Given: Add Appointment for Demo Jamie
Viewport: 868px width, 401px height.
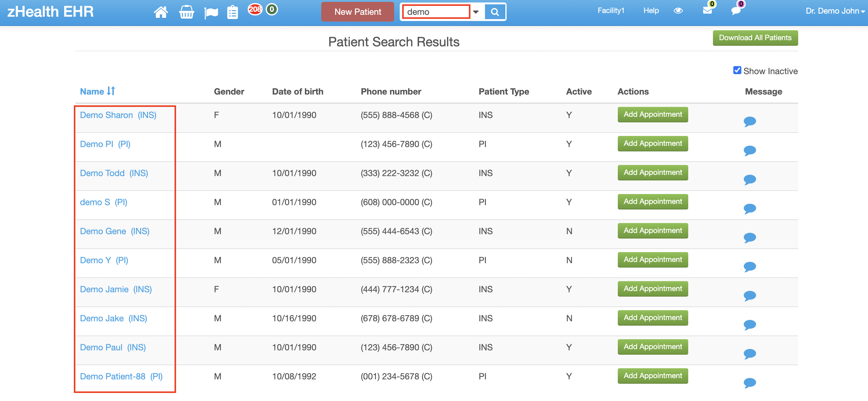Looking at the screenshot, I should pyautogui.click(x=652, y=289).
